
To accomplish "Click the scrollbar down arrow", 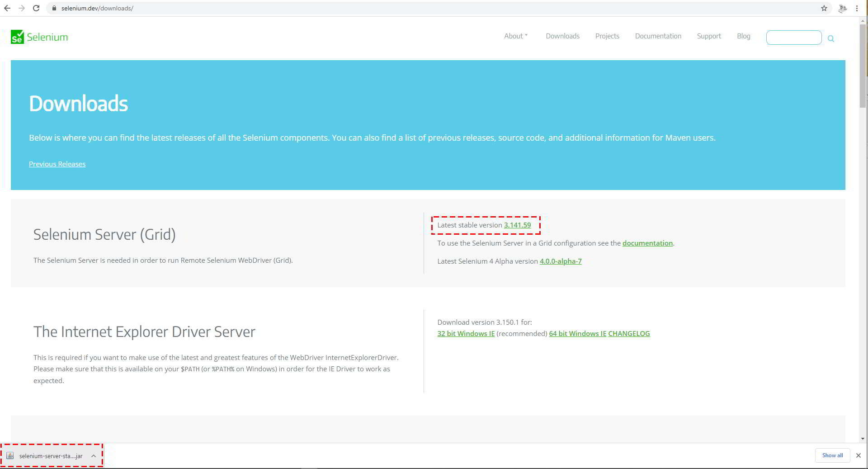I will pyautogui.click(x=863, y=439).
